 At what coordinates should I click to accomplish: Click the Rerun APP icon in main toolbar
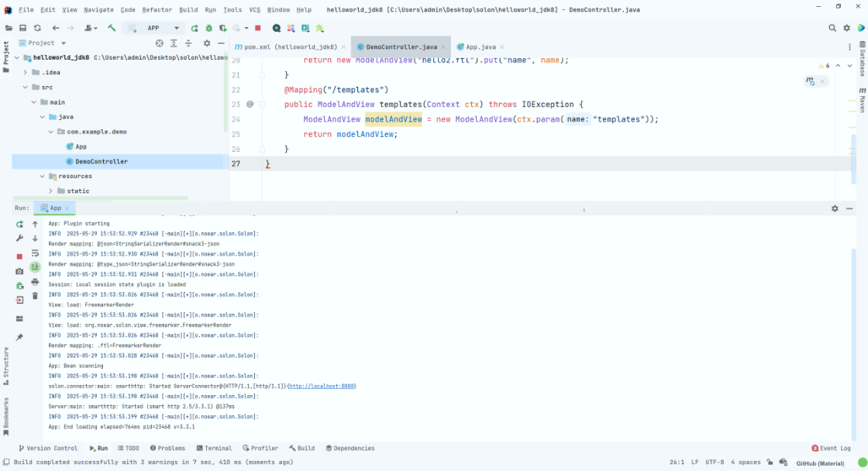tap(195, 28)
